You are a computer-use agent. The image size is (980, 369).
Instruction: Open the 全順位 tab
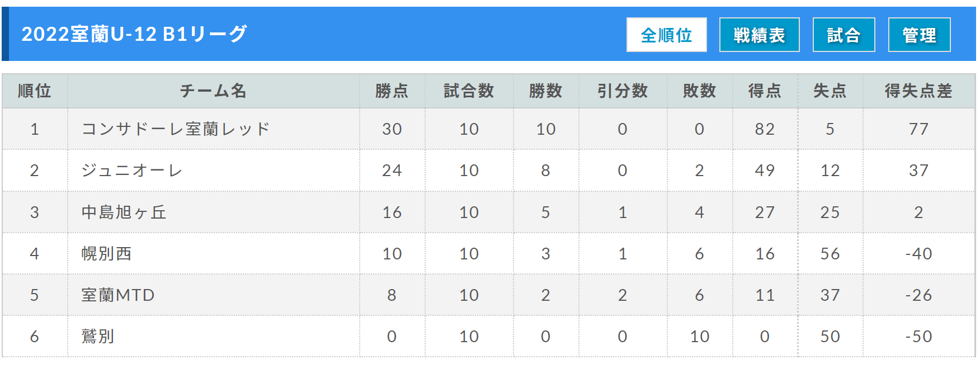pos(666,35)
